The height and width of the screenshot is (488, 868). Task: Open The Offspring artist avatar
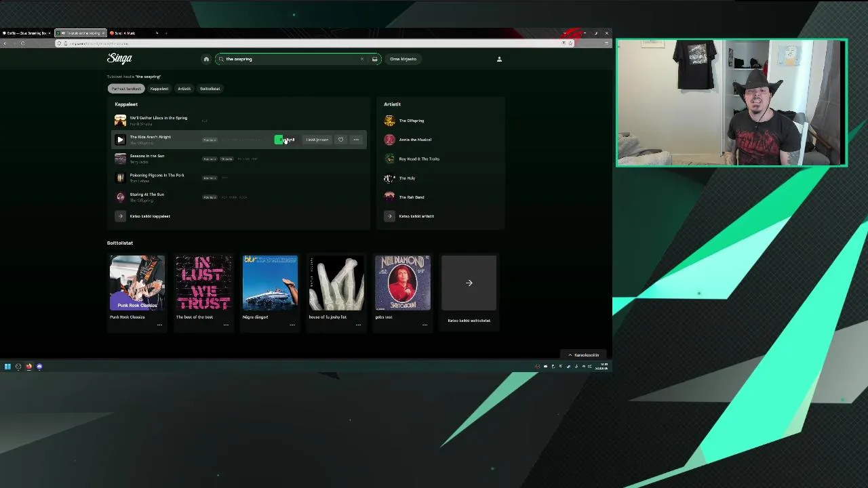389,121
